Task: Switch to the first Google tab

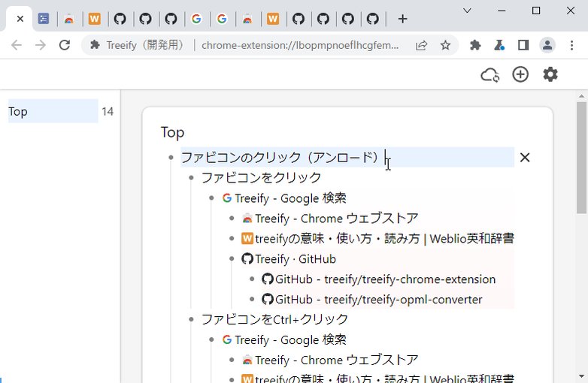Action: (x=196, y=19)
